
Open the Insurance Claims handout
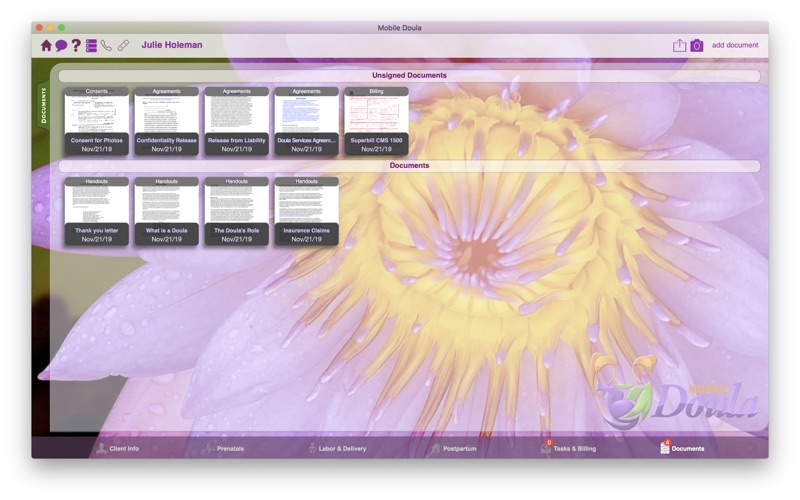(306, 211)
